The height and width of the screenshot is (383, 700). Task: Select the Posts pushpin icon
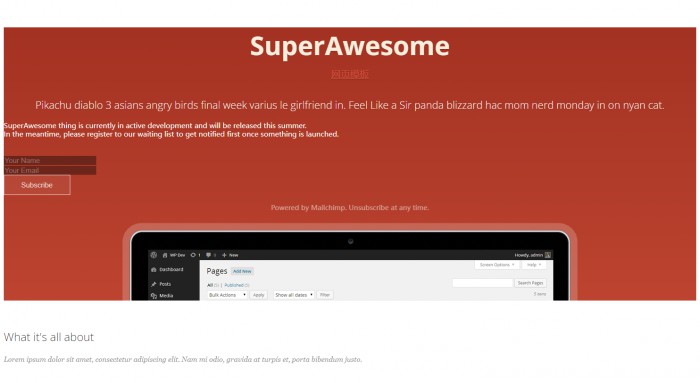[x=154, y=284]
